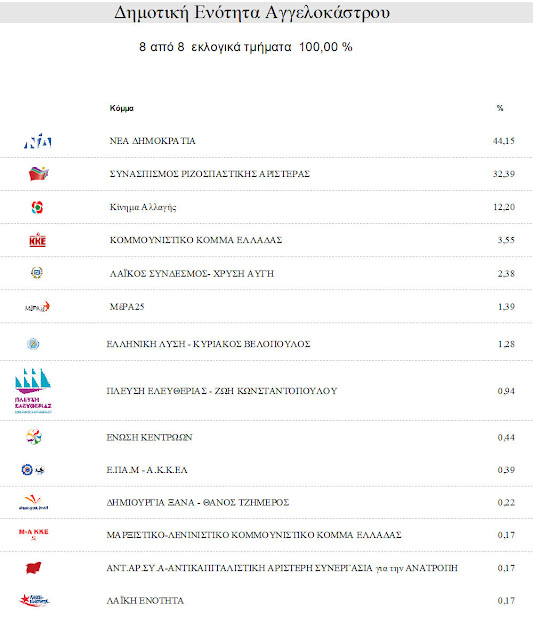Click the % column header
This screenshot has width=533, height=640.
pyautogui.click(x=500, y=108)
